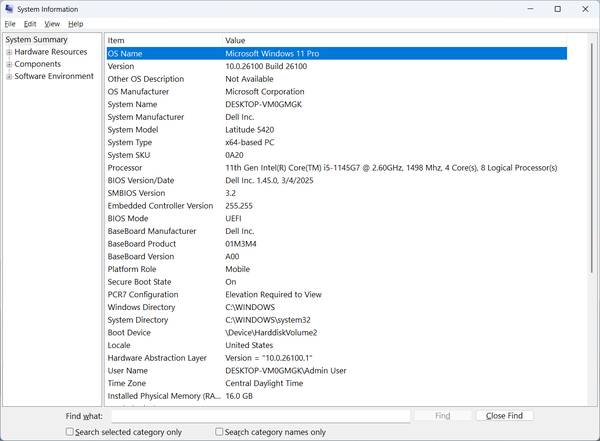This screenshot has width=600, height=441.
Task: Select the Processor row
Action: (337, 168)
